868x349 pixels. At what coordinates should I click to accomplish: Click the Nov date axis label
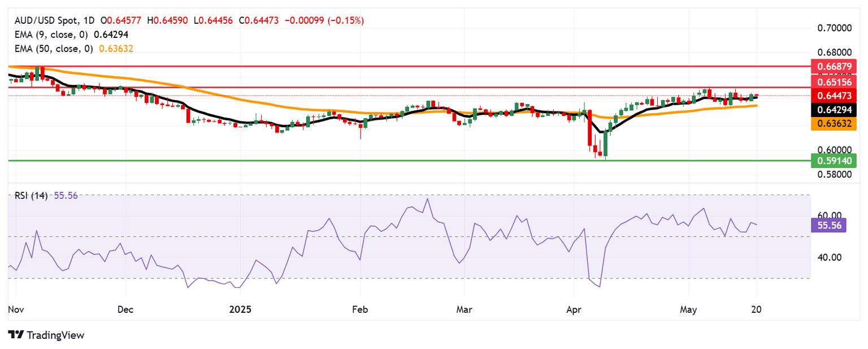(x=16, y=310)
